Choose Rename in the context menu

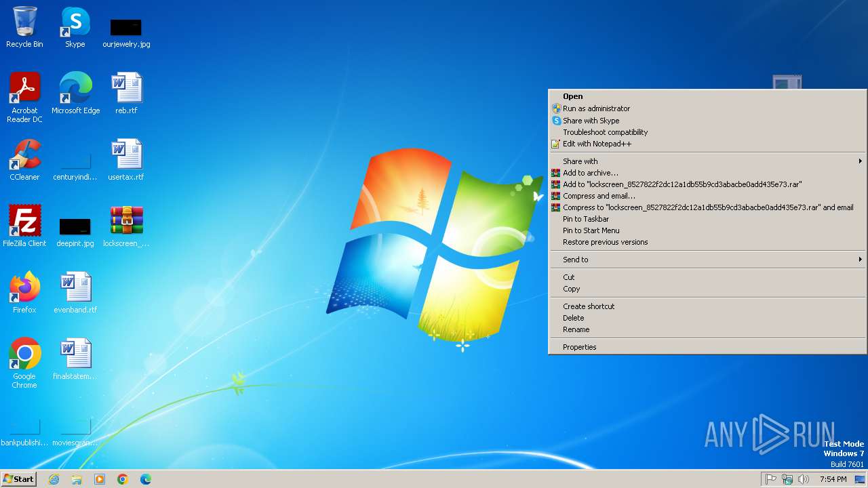(x=707, y=329)
